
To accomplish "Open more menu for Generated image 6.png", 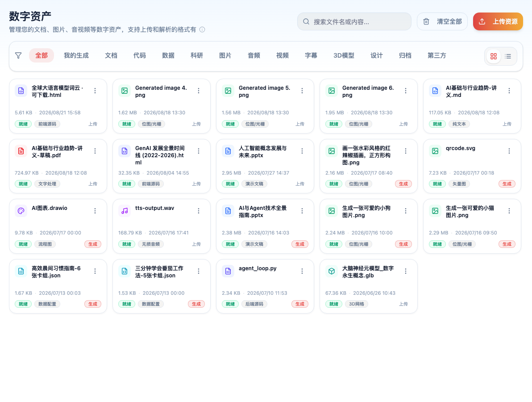I will coord(405,91).
